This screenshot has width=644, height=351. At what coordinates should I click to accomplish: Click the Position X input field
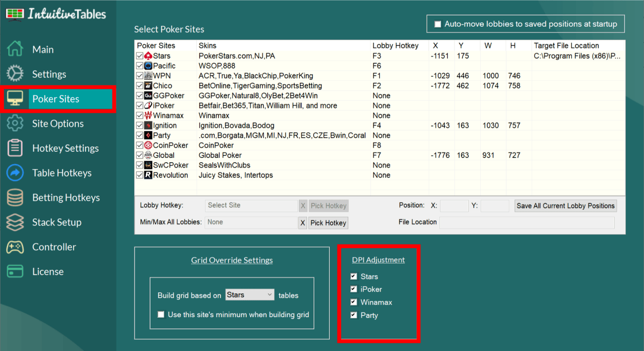(x=454, y=206)
